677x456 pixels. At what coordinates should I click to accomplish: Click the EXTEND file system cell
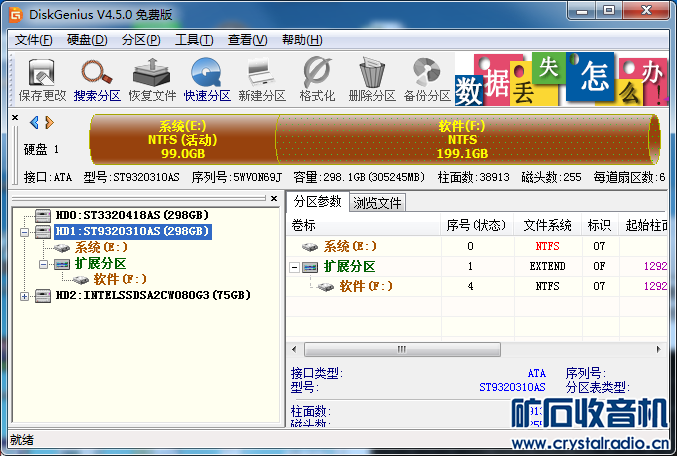tap(547, 266)
